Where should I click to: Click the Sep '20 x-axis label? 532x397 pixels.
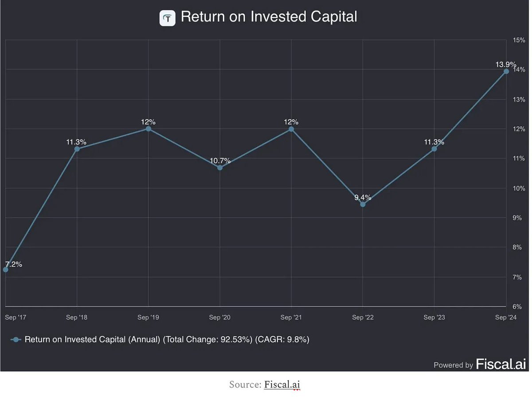click(220, 317)
